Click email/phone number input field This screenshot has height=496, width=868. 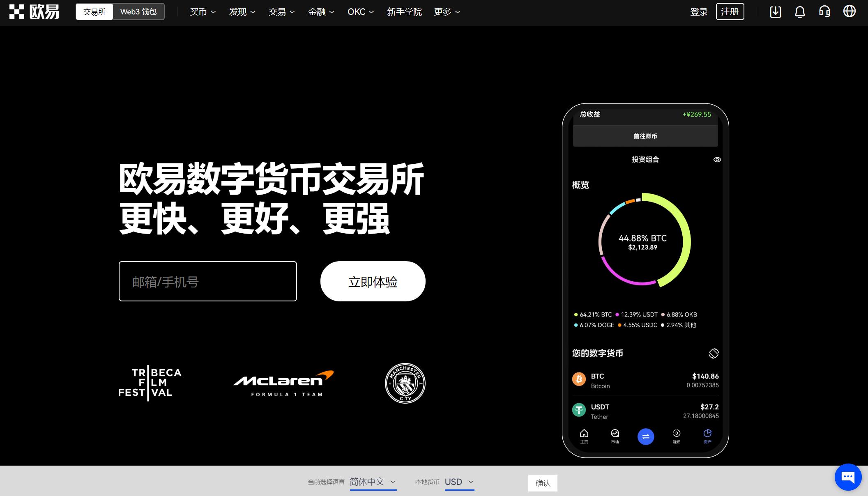[x=209, y=281]
